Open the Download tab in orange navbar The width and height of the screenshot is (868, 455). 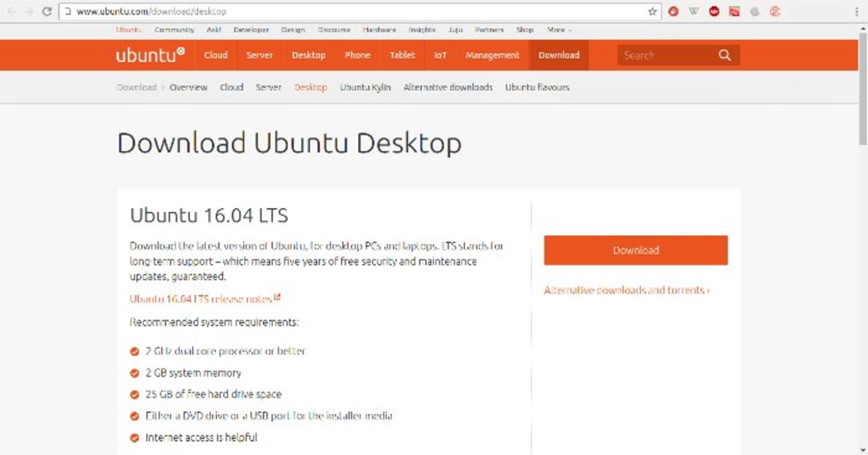click(559, 55)
